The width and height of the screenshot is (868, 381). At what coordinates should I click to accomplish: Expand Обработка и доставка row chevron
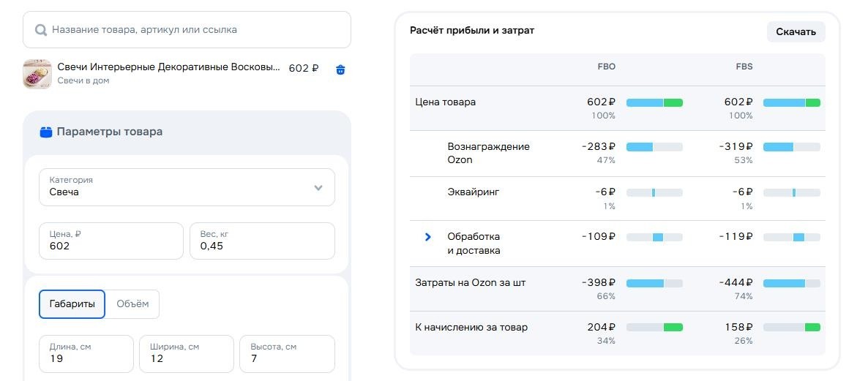point(427,237)
